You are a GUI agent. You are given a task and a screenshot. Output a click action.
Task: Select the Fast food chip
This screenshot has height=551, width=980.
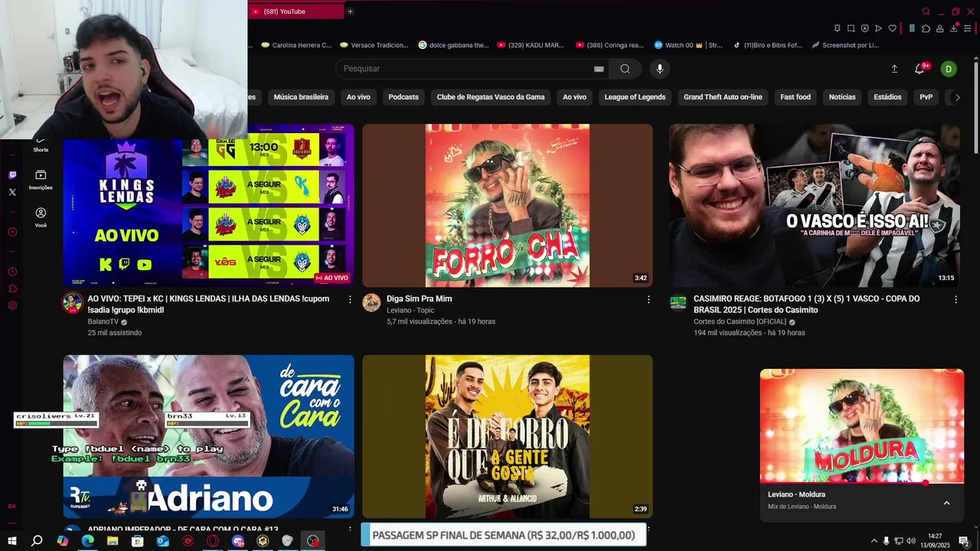tap(795, 97)
